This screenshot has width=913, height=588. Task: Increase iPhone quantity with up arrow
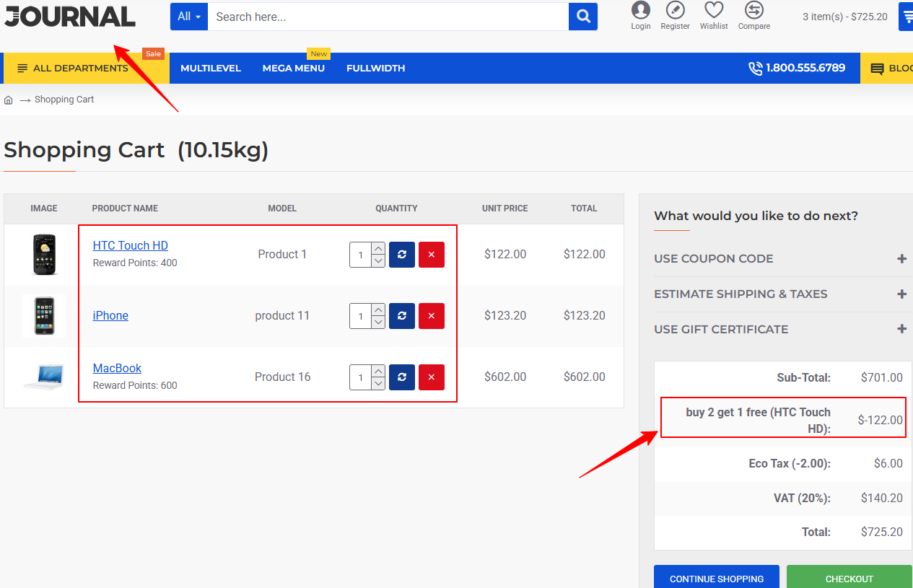pyautogui.click(x=378, y=310)
